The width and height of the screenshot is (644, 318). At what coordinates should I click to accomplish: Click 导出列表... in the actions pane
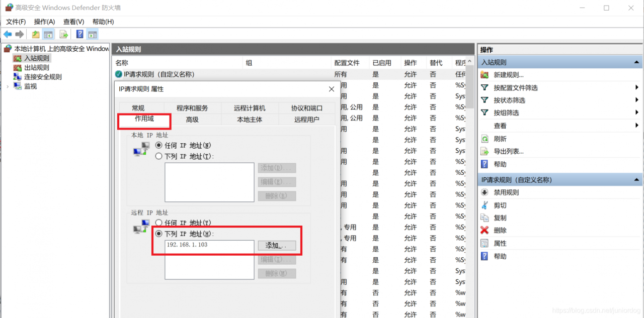509,151
